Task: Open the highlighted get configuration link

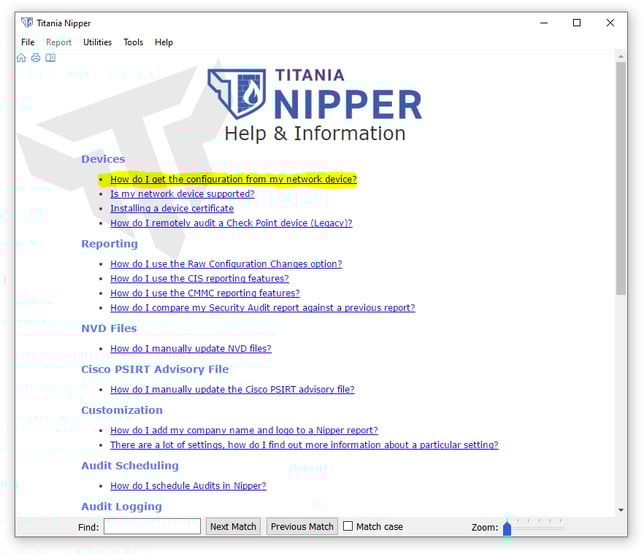Action: click(x=233, y=179)
